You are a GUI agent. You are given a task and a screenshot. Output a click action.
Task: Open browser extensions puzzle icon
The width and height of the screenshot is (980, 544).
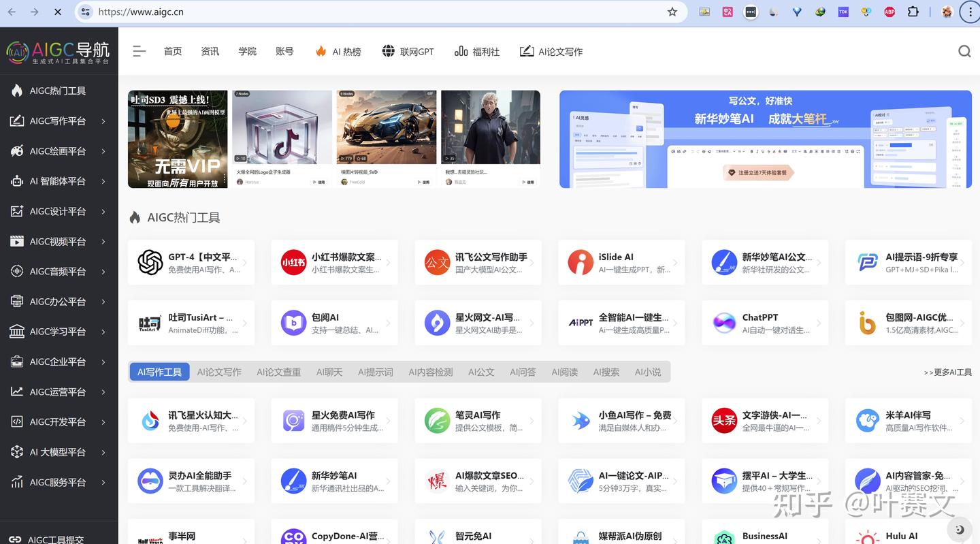[x=913, y=12]
